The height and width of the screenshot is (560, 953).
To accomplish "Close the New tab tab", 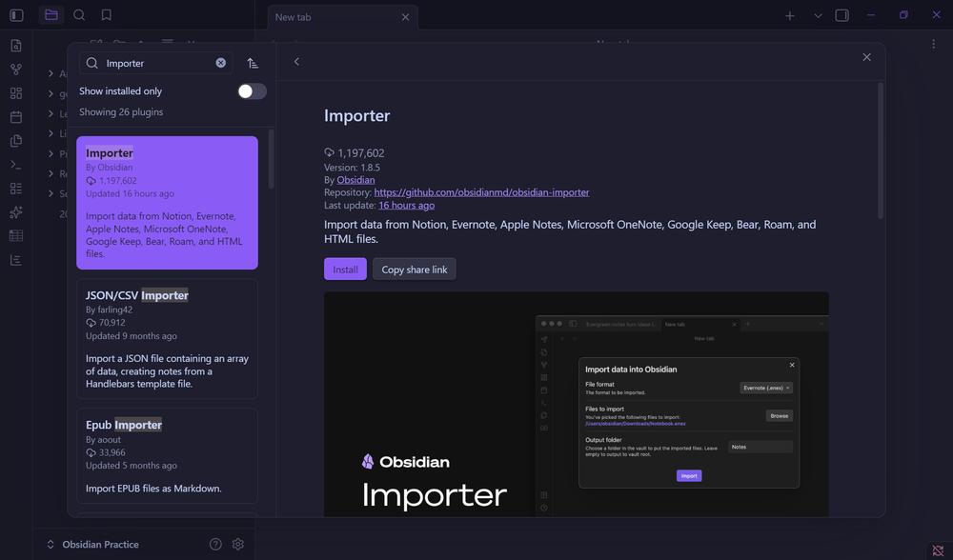I will point(405,17).
